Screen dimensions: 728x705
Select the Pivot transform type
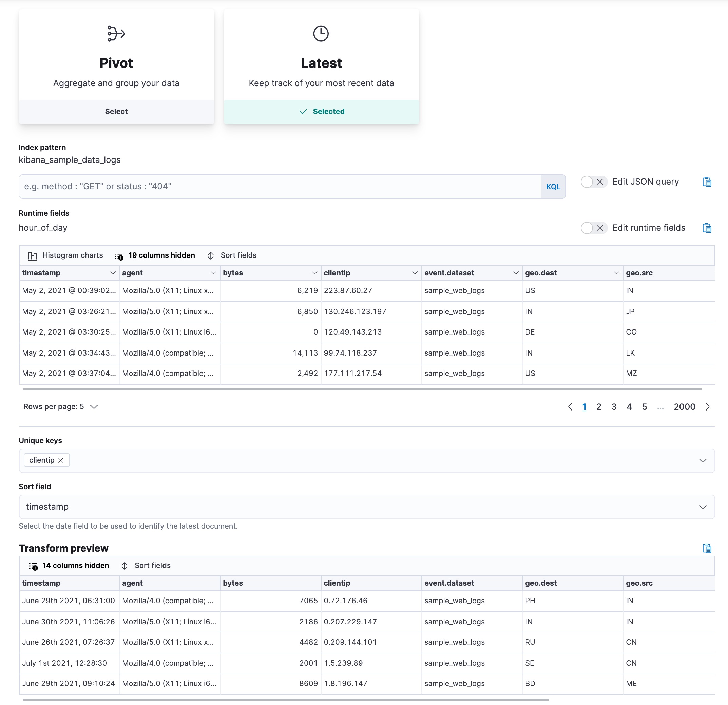(116, 111)
